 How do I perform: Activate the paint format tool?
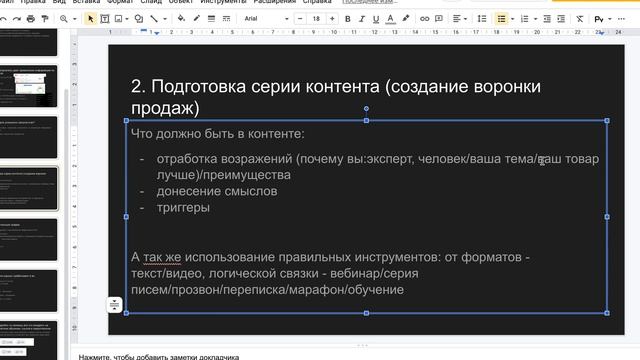pos(45,19)
